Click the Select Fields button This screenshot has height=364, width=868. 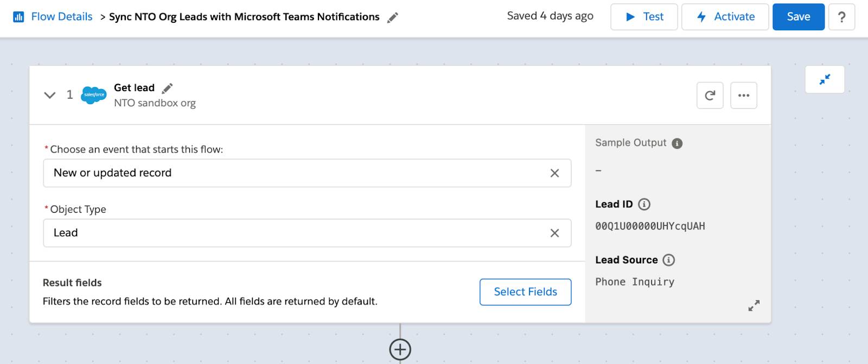tap(526, 292)
